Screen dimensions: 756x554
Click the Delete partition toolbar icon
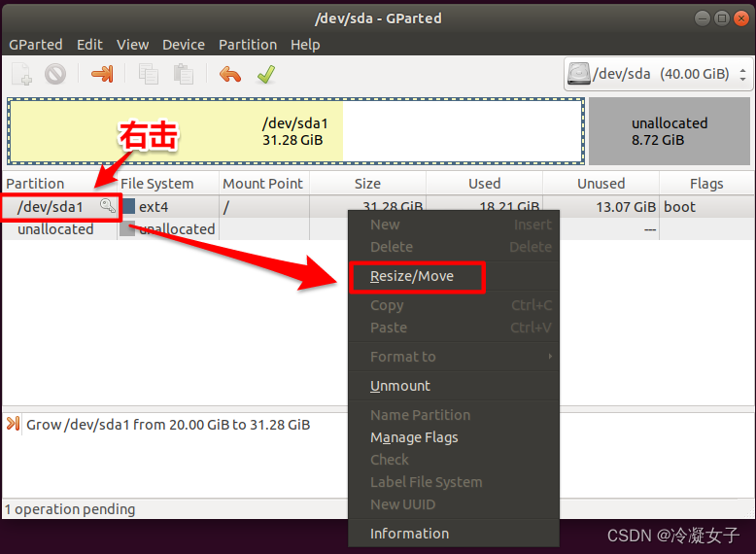(55, 74)
